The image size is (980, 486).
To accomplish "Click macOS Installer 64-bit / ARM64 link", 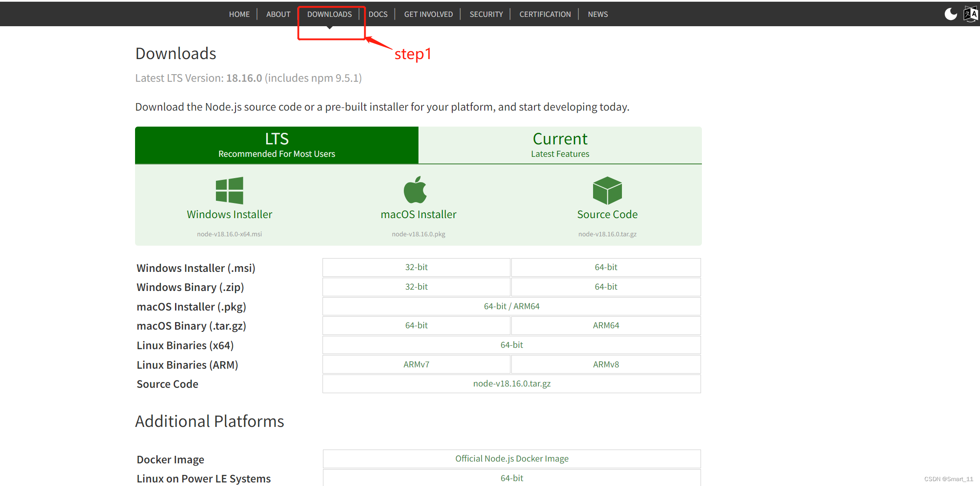I will (511, 307).
